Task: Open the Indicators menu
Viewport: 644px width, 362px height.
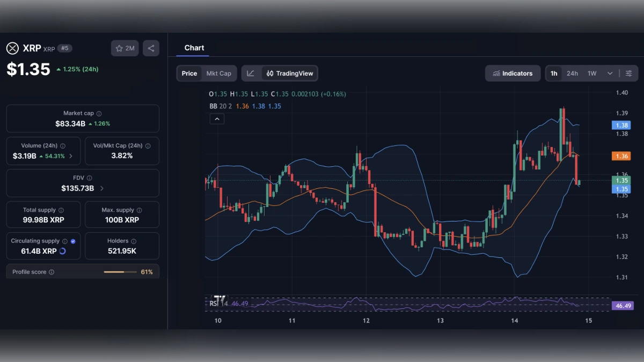Action: tap(513, 73)
